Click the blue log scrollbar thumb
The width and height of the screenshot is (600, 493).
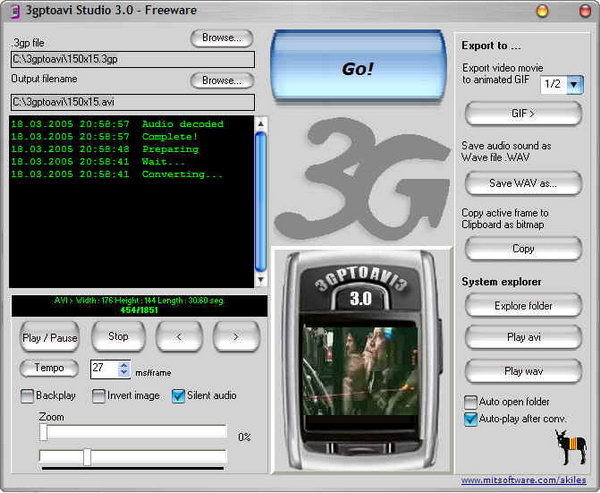click(261, 202)
